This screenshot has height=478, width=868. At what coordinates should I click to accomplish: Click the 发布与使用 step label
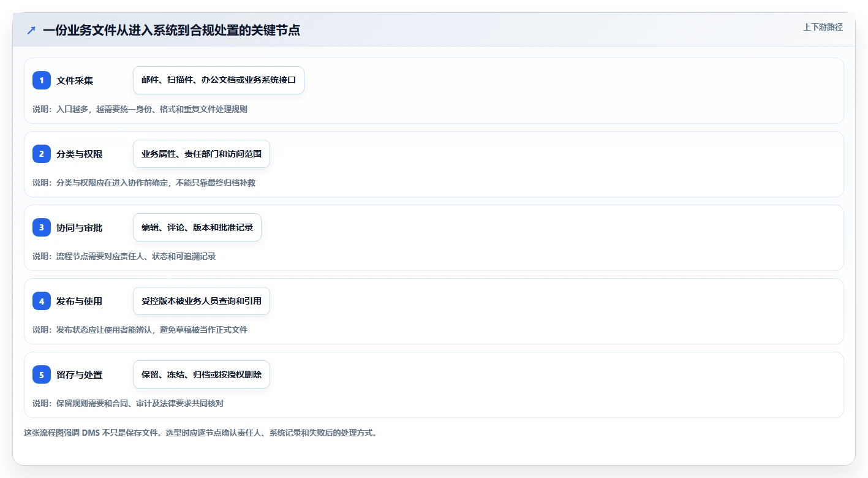[79, 301]
